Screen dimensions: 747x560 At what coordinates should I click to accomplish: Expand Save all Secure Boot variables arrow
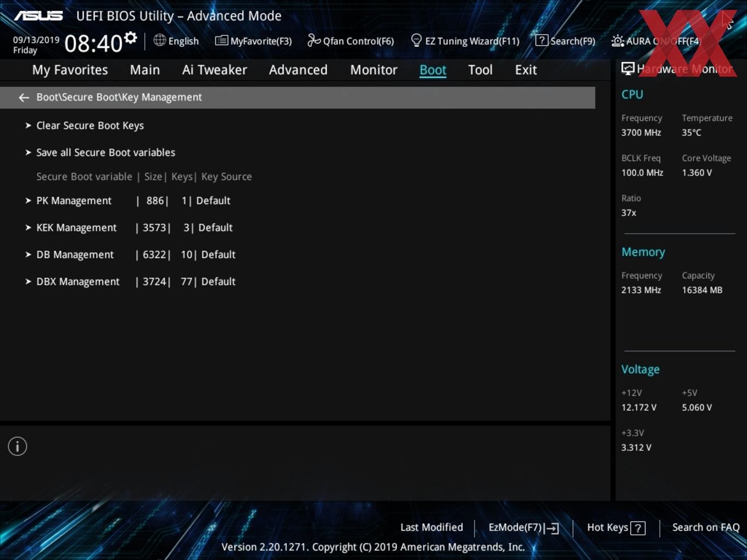28,152
